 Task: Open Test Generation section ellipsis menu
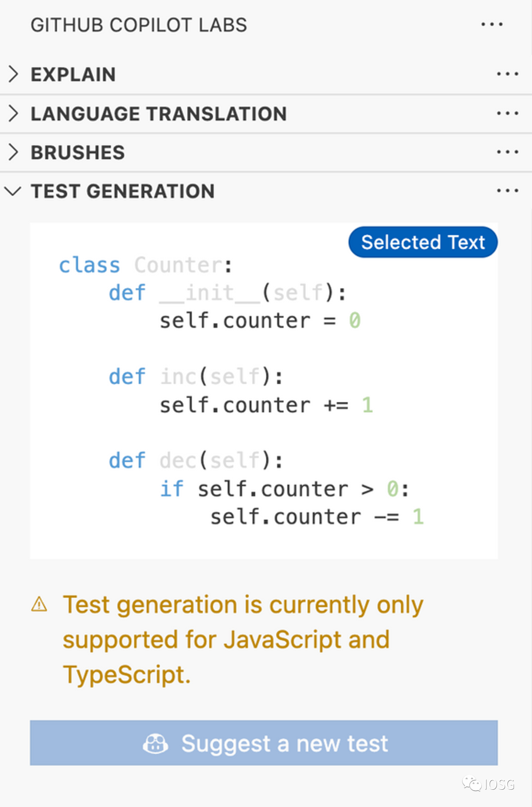pos(507,190)
